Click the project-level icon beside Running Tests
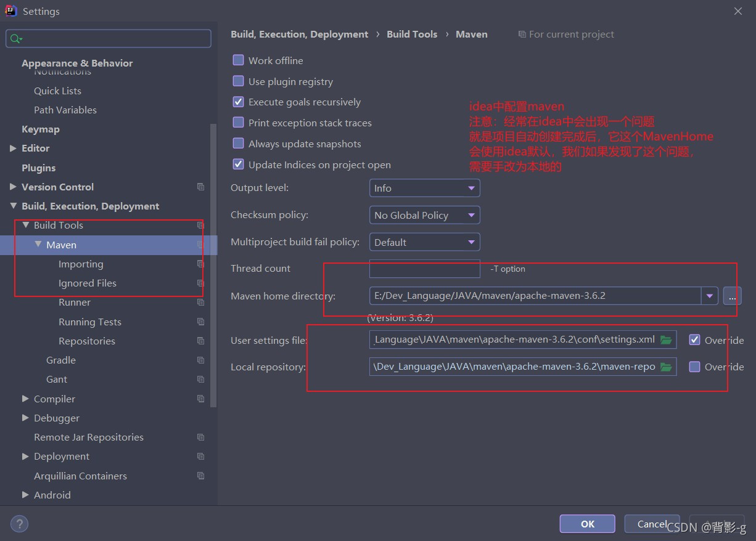Viewport: 756px width, 541px height. pos(200,322)
